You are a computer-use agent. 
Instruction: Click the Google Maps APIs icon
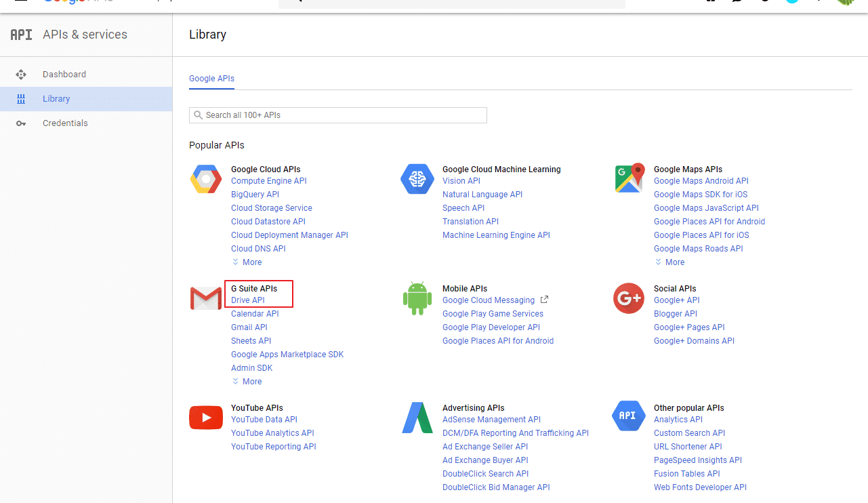pyautogui.click(x=629, y=179)
